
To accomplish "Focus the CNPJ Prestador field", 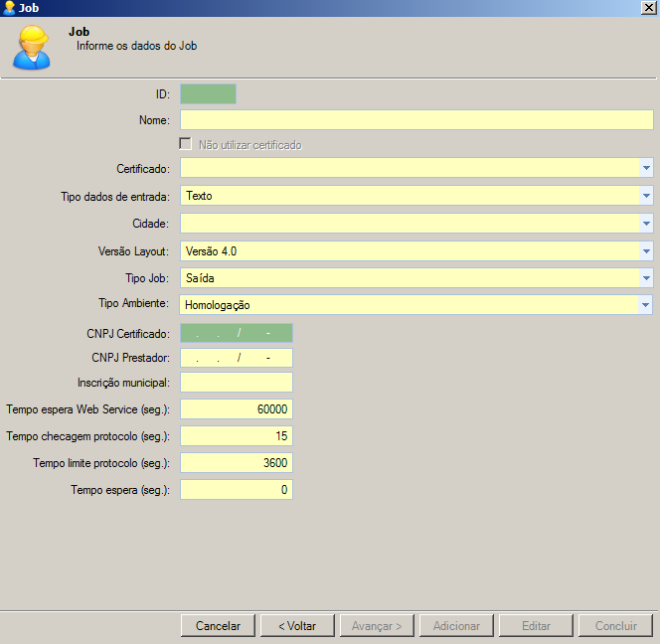I will coord(237,358).
